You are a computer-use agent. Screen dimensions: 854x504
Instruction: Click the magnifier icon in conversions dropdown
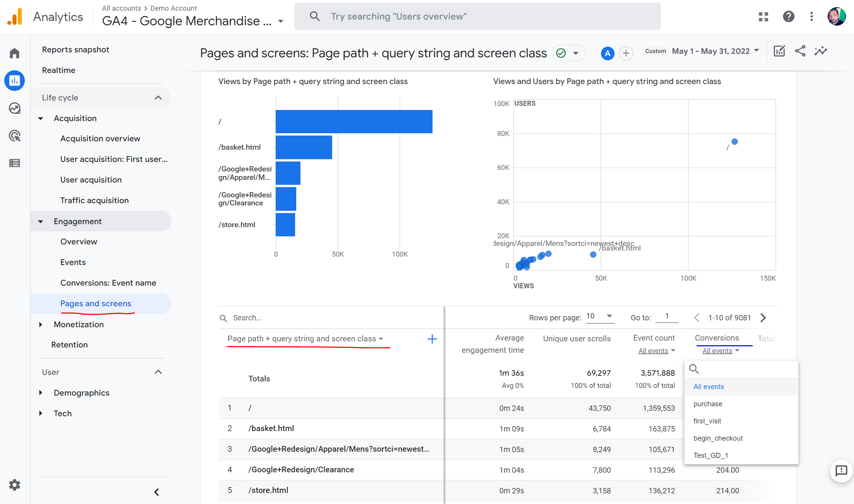[694, 369]
